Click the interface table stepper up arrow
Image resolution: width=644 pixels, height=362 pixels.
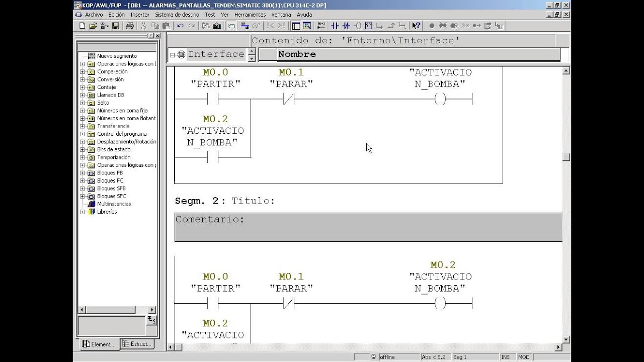[x=252, y=51]
